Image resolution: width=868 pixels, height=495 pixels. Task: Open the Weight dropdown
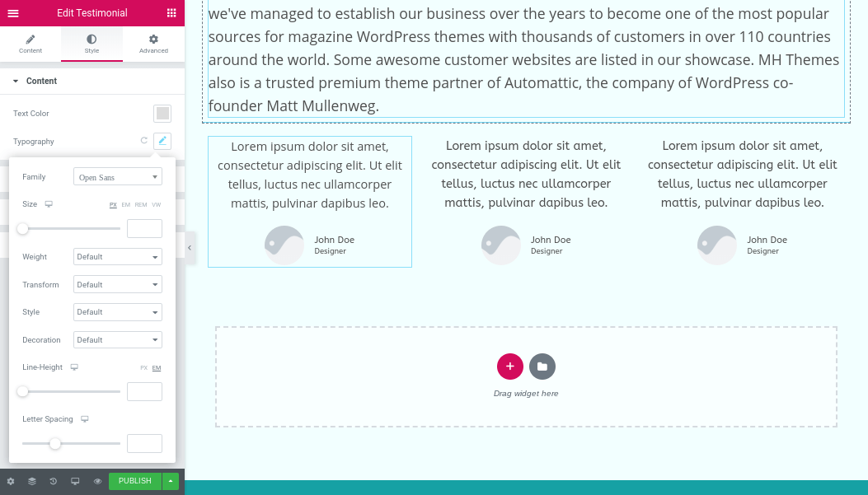click(118, 257)
